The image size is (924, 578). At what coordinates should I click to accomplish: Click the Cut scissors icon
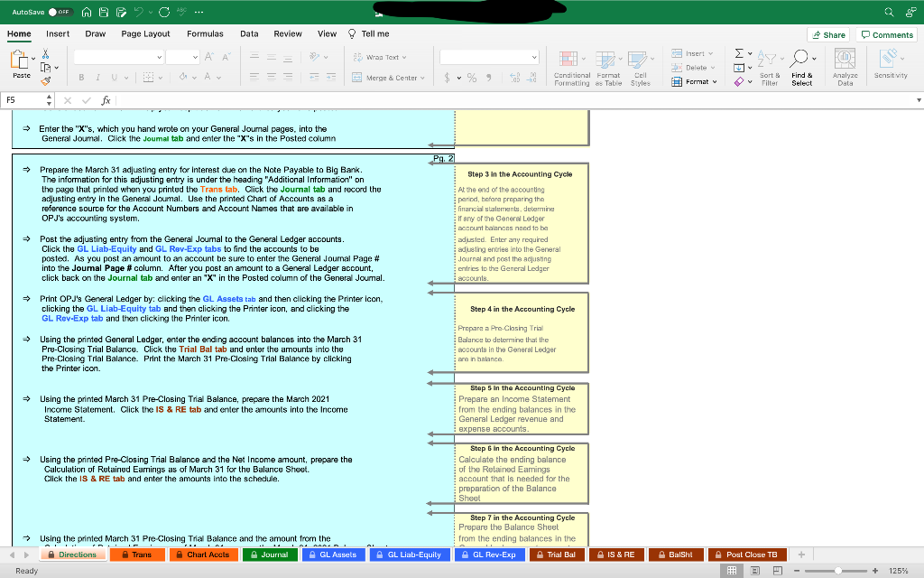45,53
